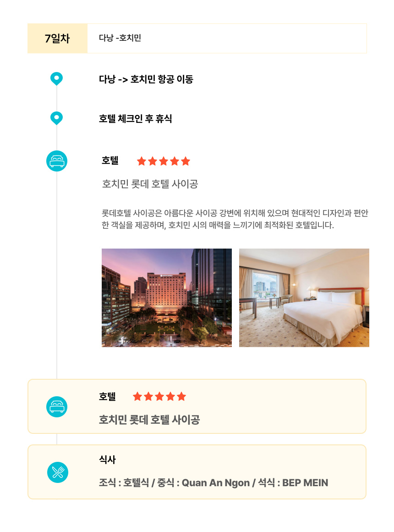Open the 7일차 day label
Screen dimensions: 394x532
point(57,39)
